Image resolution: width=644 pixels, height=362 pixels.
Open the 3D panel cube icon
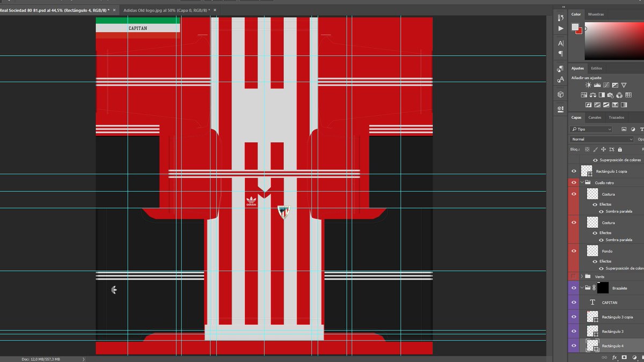561,94
